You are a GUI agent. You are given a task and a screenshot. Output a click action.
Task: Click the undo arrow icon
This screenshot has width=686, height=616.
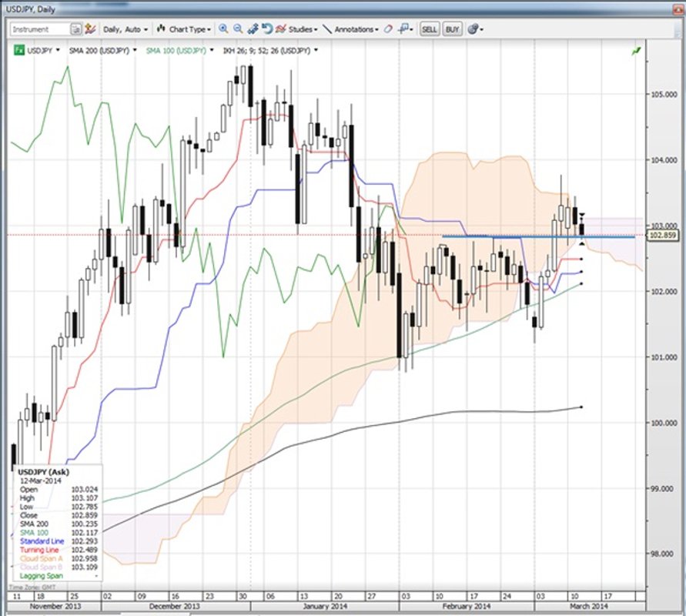tap(267, 28)
